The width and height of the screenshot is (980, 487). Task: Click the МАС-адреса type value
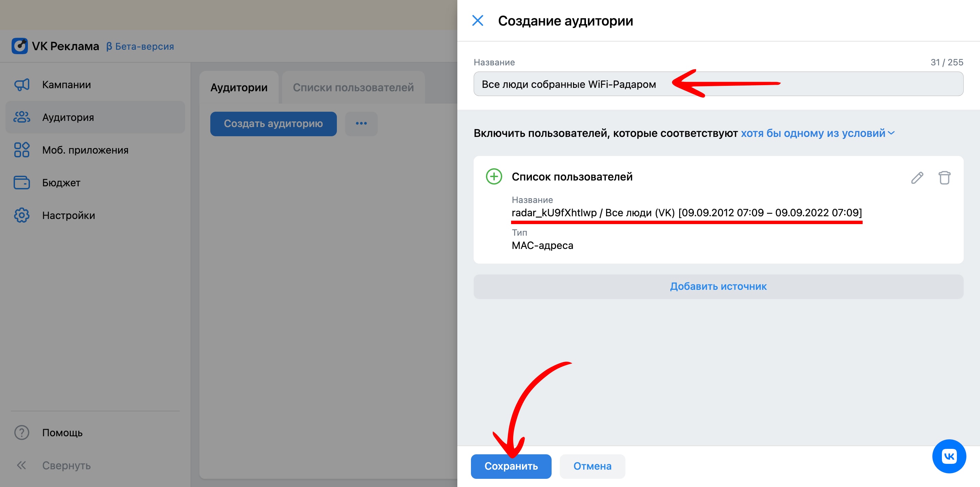click(x=542, y=246)
